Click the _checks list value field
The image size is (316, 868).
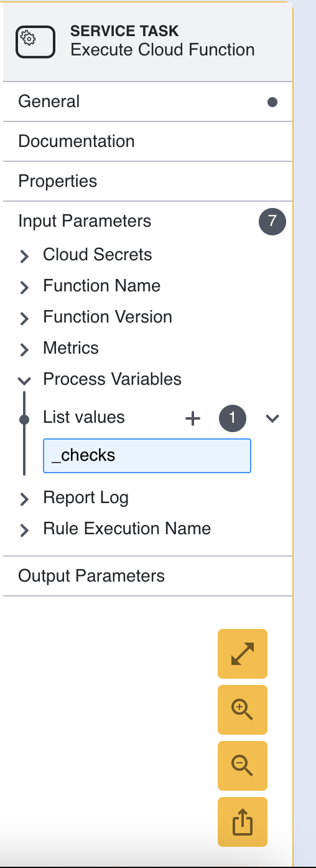[147, 456]
